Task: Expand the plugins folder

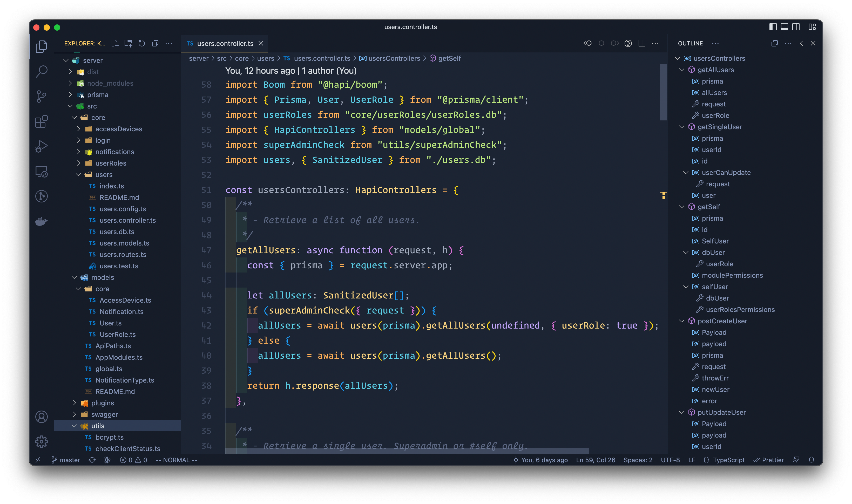Action: pos(103,403)
